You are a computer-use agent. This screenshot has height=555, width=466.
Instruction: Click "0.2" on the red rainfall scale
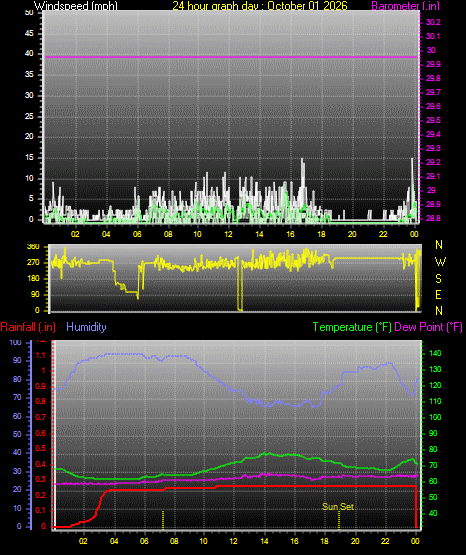41,495
